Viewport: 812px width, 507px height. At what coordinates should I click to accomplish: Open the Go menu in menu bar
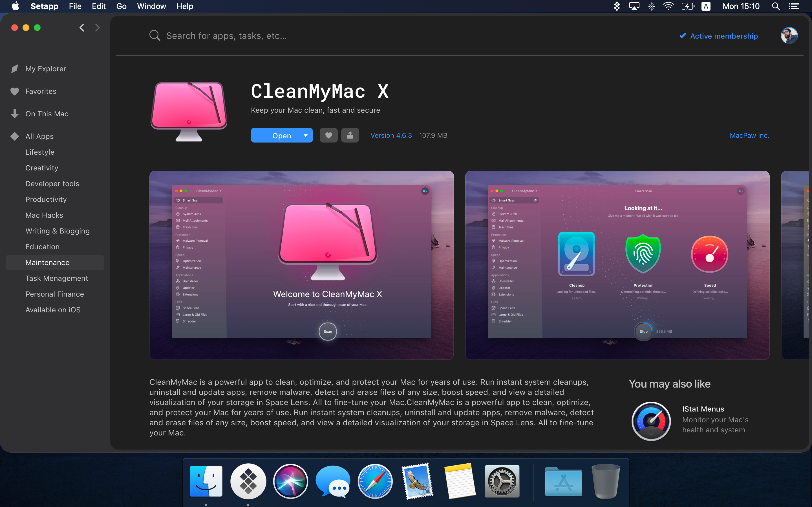(x=121, y=6)
